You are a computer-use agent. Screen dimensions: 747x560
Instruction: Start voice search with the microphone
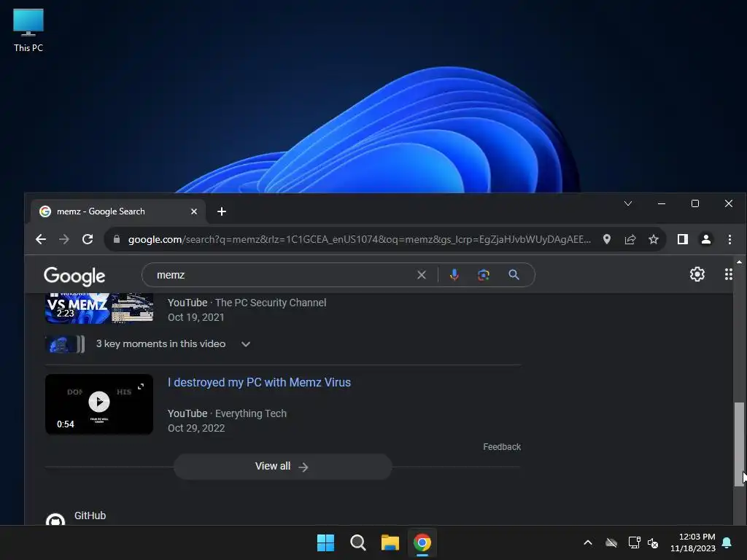(454, 275)
